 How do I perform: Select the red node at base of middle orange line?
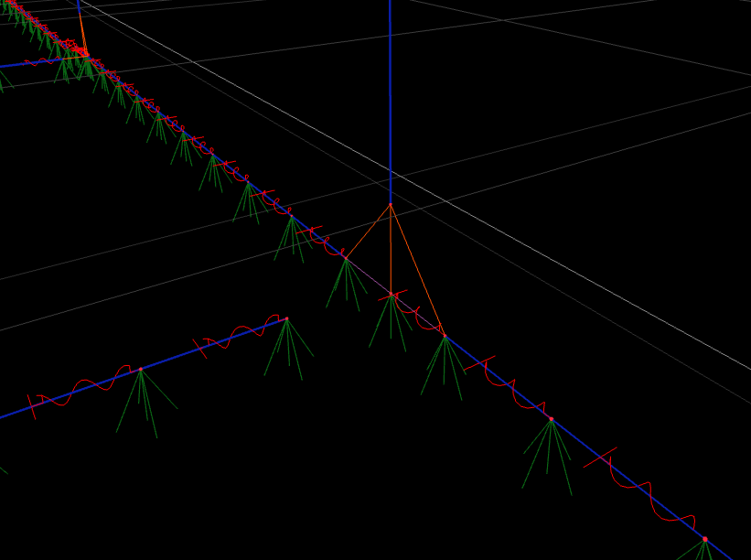click(392, 295)
